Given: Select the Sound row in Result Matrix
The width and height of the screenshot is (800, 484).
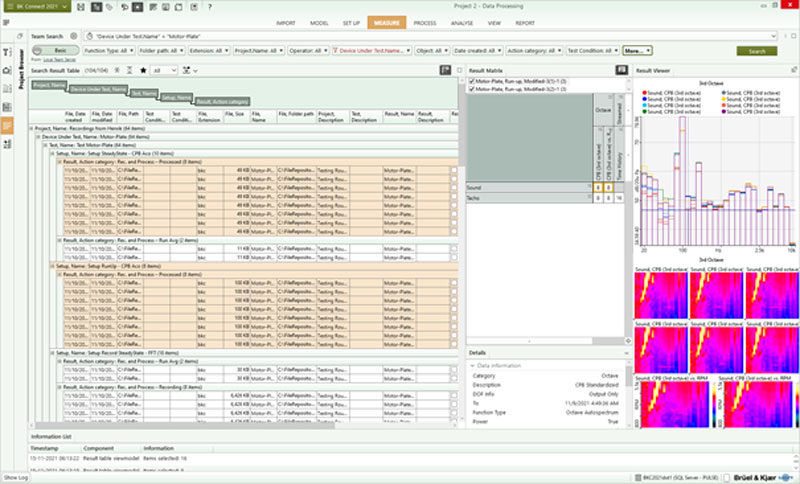Looking at the screenshot, I should [x=529, y=188].
